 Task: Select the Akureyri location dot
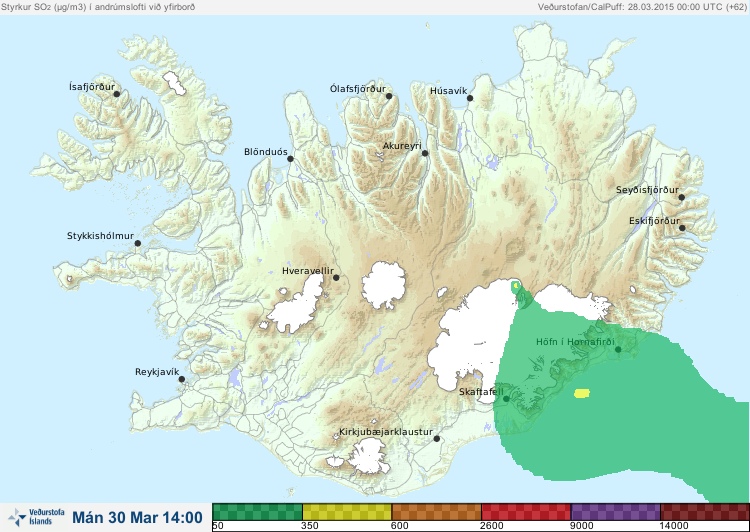pos(425,153)
